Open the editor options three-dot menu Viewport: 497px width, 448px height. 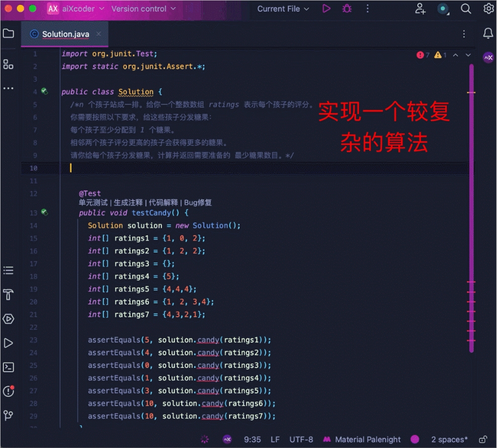(x=464, y=34)
